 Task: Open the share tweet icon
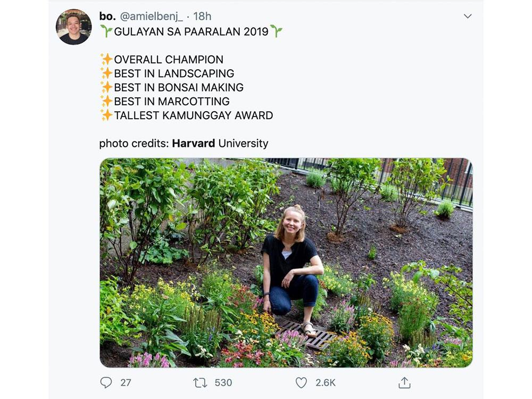pyautogui.click(x=404, y=383)
